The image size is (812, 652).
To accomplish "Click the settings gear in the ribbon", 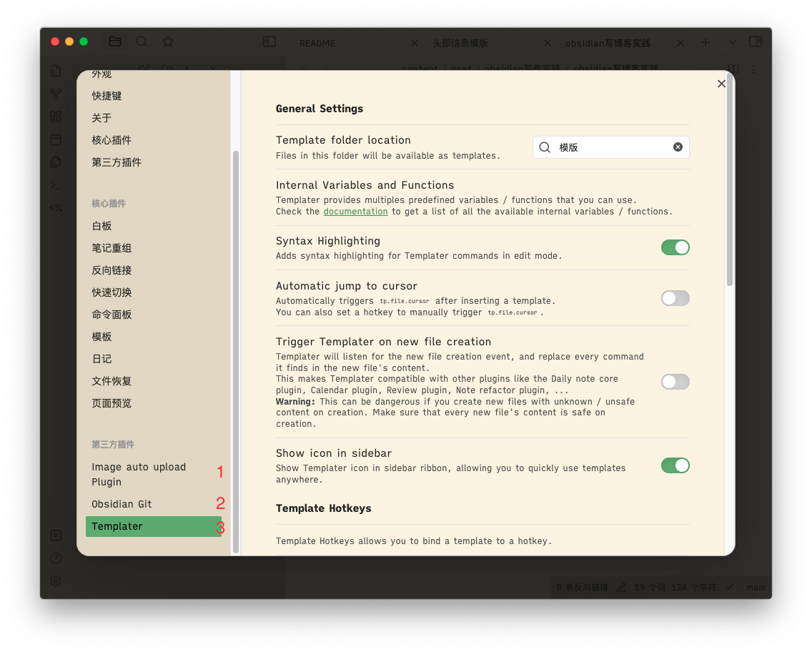I will pyautogui.click(x=56, y=581).
